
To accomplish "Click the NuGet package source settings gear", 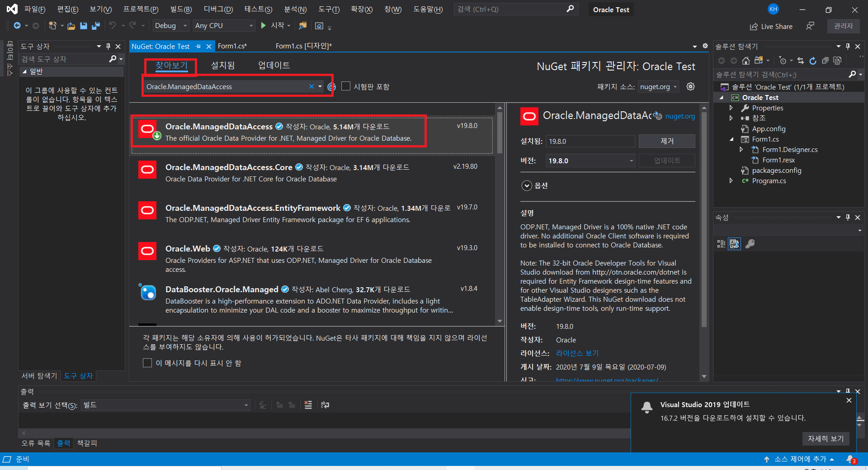I will [x=690, y=86].
